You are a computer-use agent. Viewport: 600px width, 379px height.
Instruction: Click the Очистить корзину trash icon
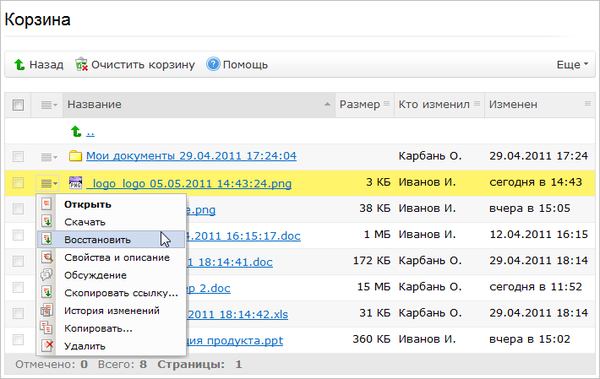click(81, 64)
